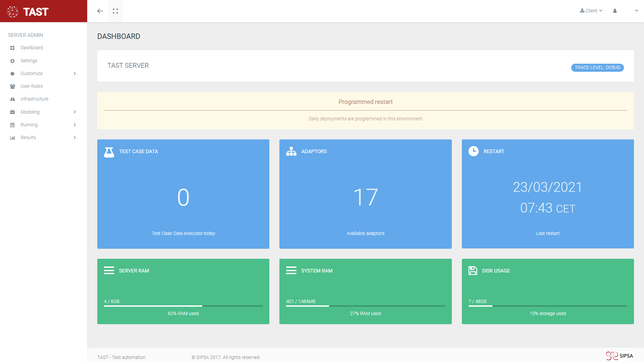This screenshot has height=362, width=644.
Task: Open Settings in the sidebar
Action: (x=29, y=61)
